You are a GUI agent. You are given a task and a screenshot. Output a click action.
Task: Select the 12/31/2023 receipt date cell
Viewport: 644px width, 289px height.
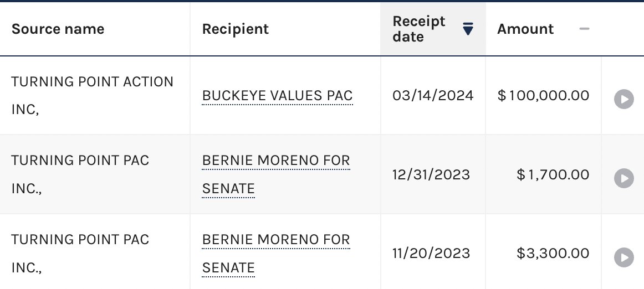(x=433, y=174)
